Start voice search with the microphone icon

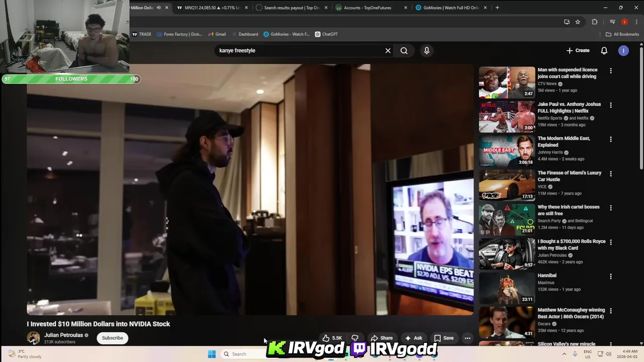[427, 51]
